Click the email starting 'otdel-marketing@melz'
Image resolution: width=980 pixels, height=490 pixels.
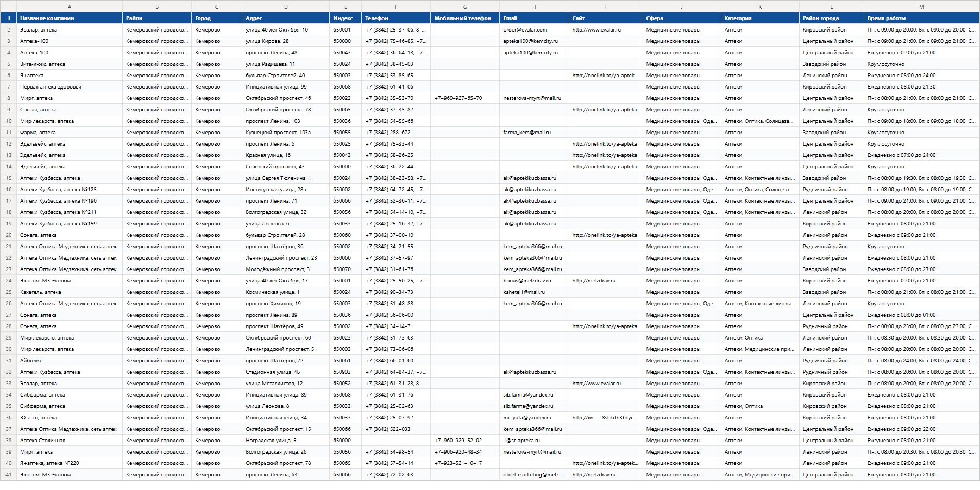coord(534,475)
